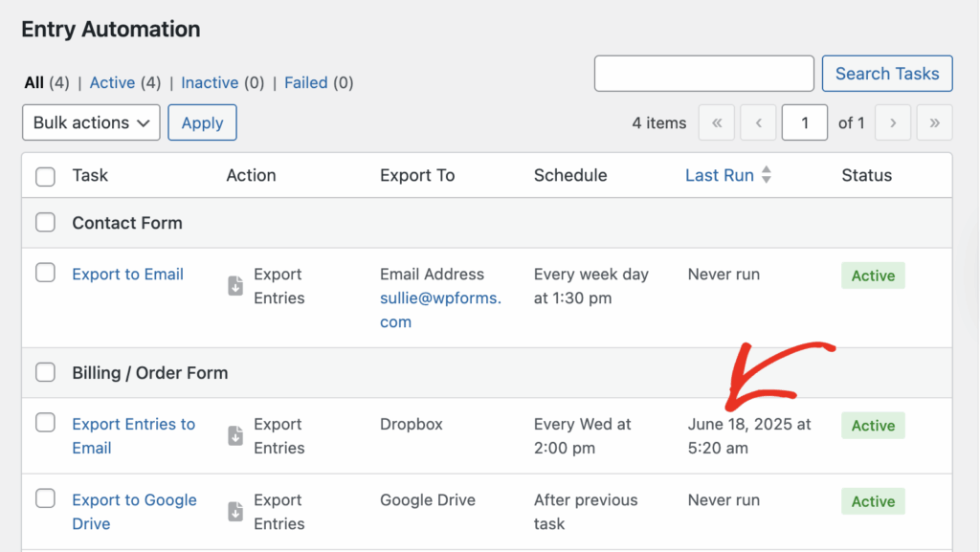Click the Apply button
This screenshot has height=552, width=980.
pos(202,122)
